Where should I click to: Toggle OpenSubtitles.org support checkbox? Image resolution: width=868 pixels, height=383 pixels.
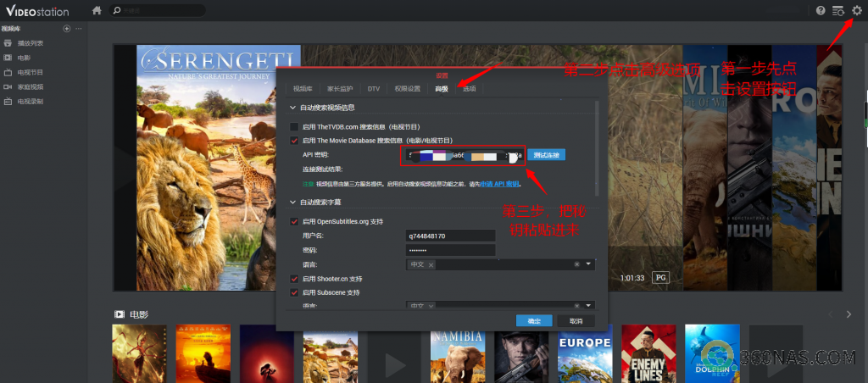294,221
